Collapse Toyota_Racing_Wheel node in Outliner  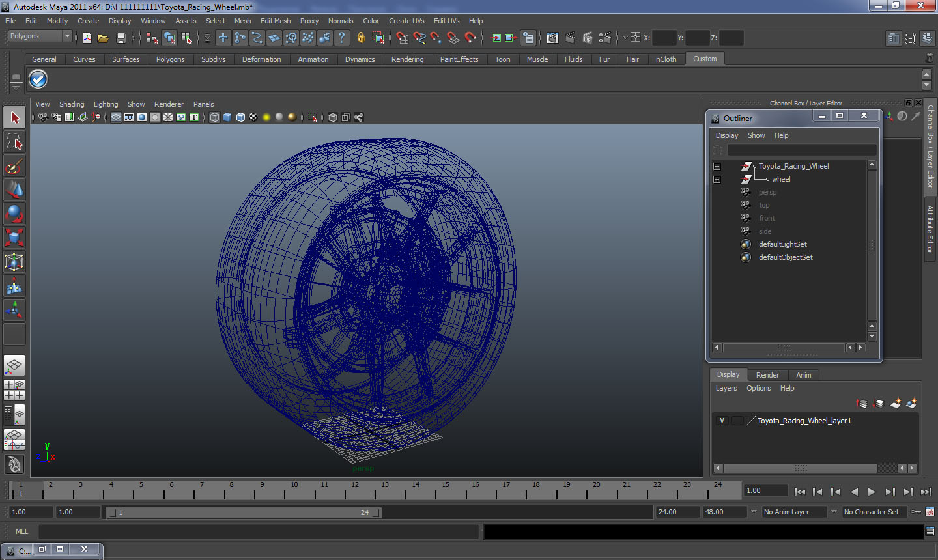tap(717, 166)
